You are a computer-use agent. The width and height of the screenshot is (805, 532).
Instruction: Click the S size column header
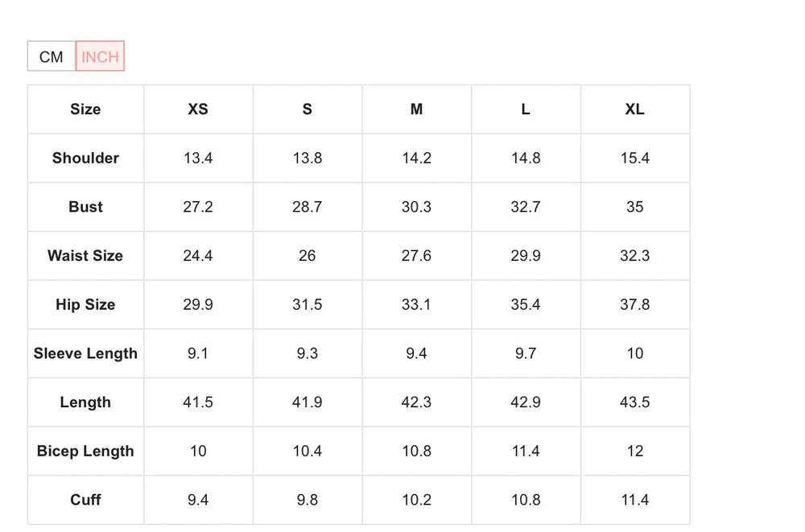point(308,109)
